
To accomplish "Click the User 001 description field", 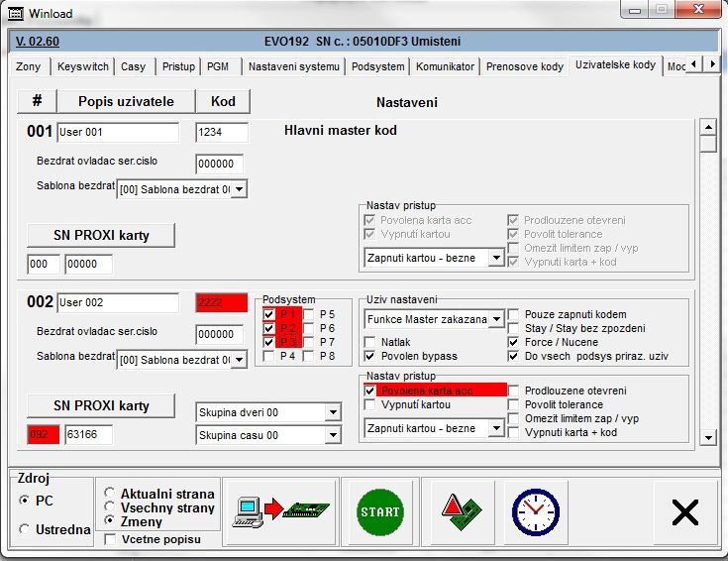I will click(x=117, y=133).
